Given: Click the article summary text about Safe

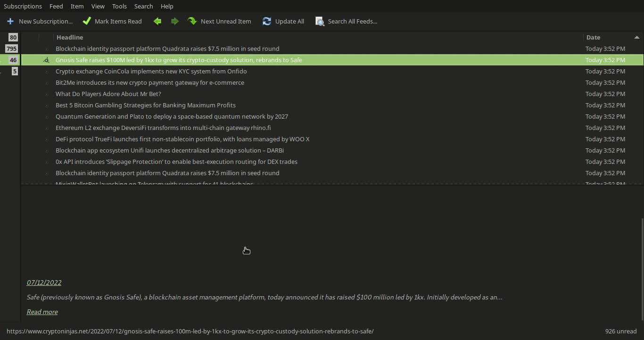Looking at the screenshot, I should [264, 297].
